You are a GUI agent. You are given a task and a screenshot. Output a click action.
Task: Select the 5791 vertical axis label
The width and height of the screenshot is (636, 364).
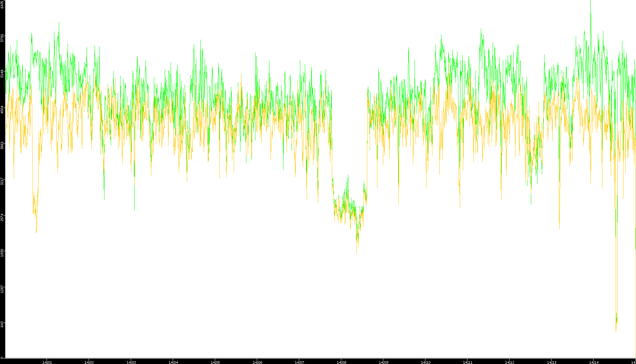(2, 38)
